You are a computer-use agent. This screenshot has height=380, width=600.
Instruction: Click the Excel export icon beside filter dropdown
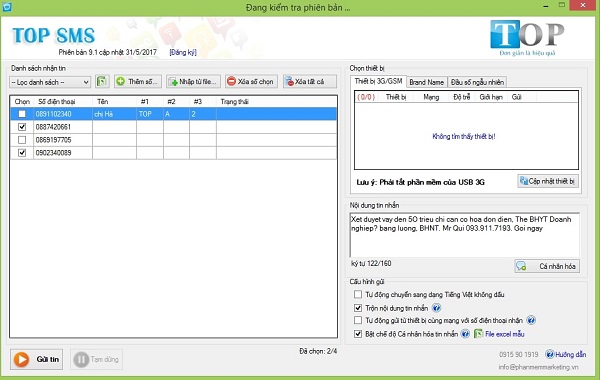(102, 82)
